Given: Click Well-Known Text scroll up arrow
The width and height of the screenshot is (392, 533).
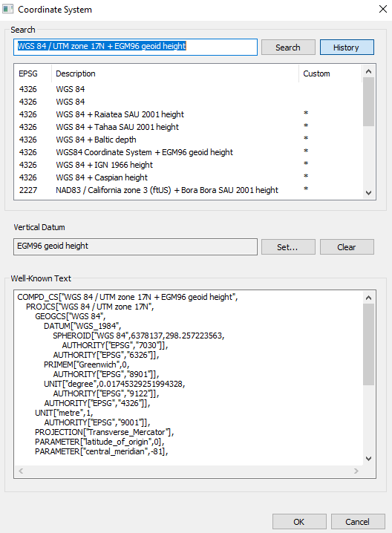Looking at the screenshot, I should (368, 298).
